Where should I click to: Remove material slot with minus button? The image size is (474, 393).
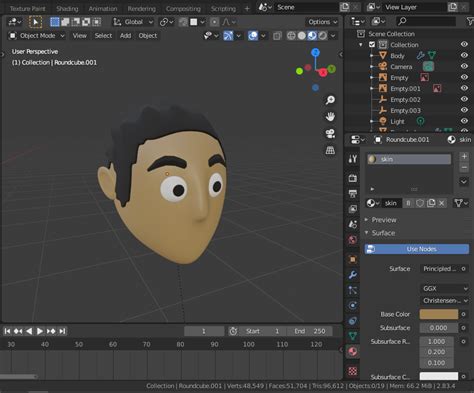point(464,167)
